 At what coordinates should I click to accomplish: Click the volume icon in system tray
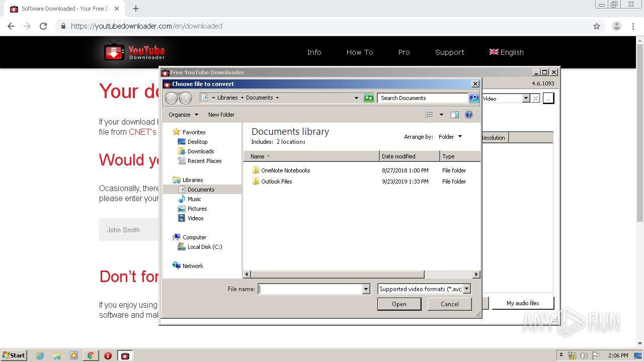(x=584, y=355)
